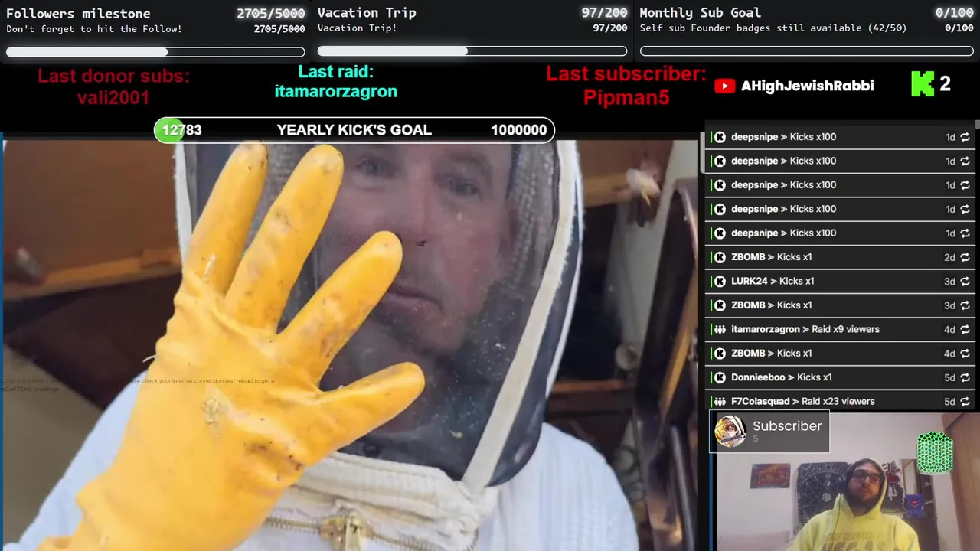Viewport: 980px width, 551px height.
Task: Click replay icon on ZBOMB 3d row
Action: click(x=965, y=305)
